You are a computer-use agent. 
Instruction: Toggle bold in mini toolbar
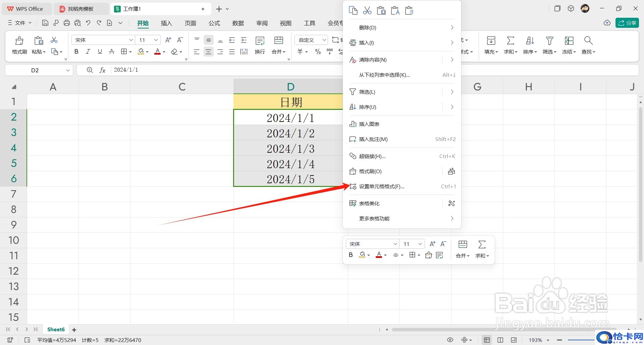351,255
